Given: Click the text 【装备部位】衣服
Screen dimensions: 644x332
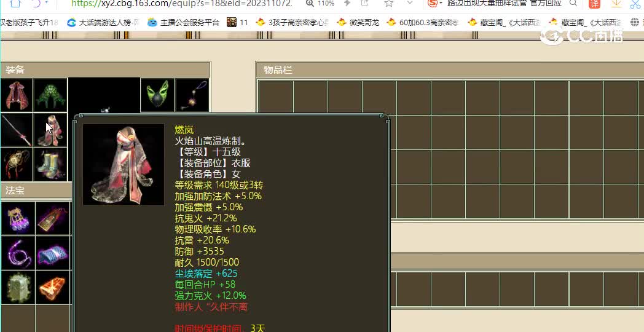Looking at the screenshot, I should point(213,164).
